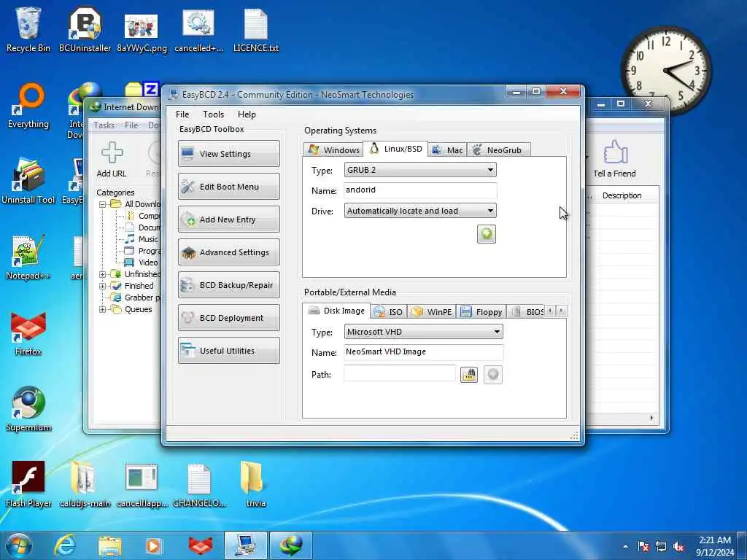
Task: Collapse All Downloads tree node
Action: point(102,204)
